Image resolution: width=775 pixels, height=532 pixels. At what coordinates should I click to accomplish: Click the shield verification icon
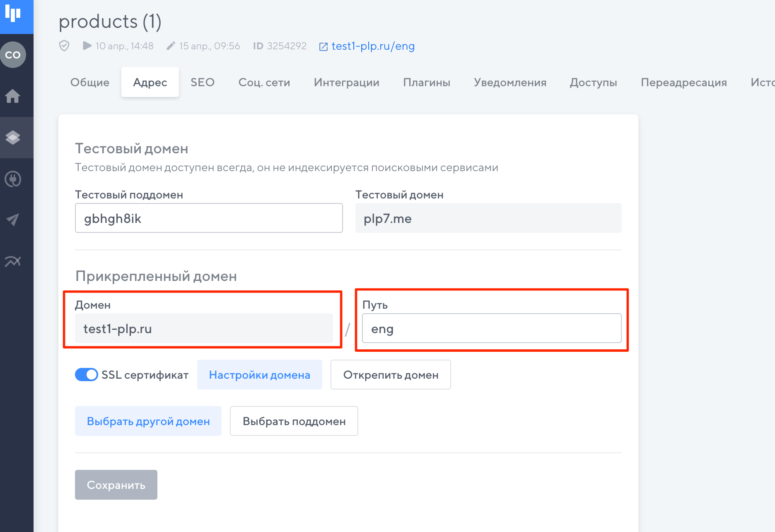click(64, 46)
